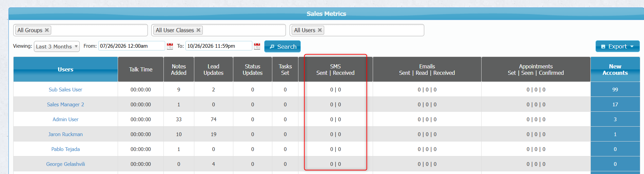
Task: Open the To date calendar picker
Action: pos(257,46)
